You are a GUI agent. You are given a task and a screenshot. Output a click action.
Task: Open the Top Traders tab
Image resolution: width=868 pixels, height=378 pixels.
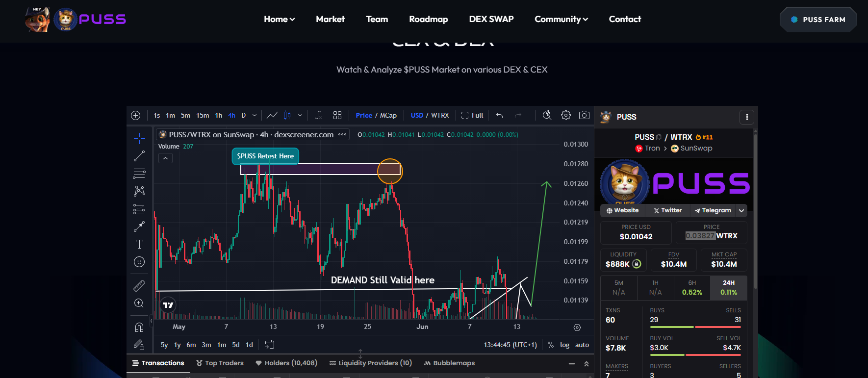220,363
